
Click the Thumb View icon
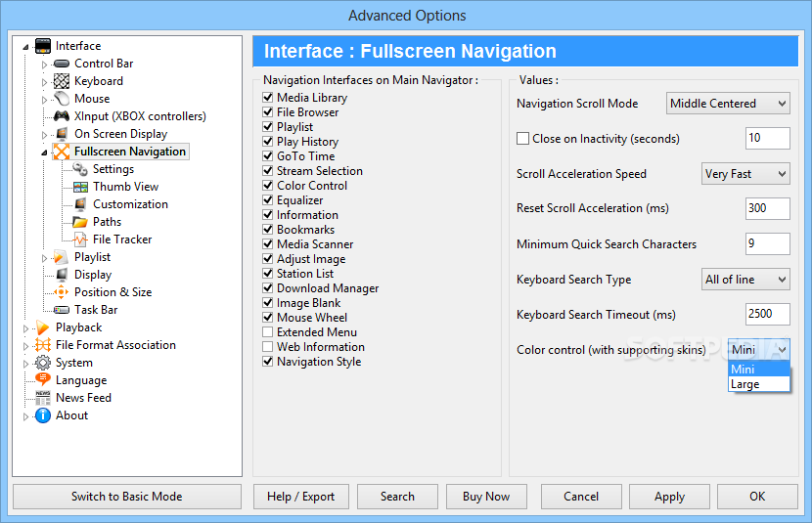pos(80,187)
